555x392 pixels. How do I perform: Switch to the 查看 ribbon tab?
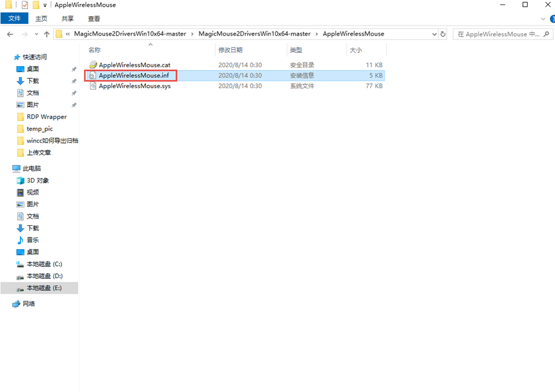click(94, 18)
